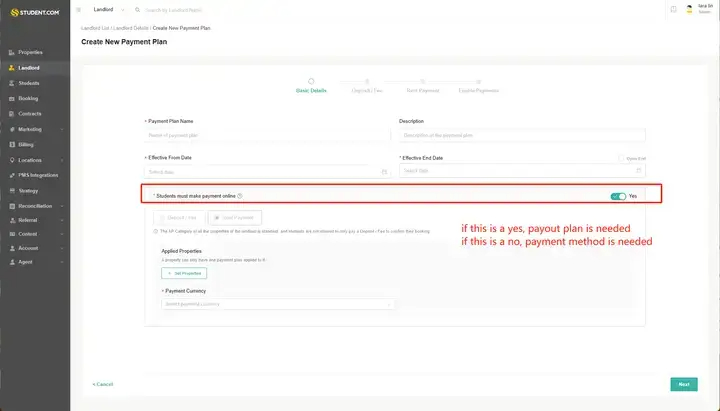Screen dimensions: 720x411
Task: Click the PMS Integrations sidebar icon
Action: pyautogui.click(x=12, y=175)
